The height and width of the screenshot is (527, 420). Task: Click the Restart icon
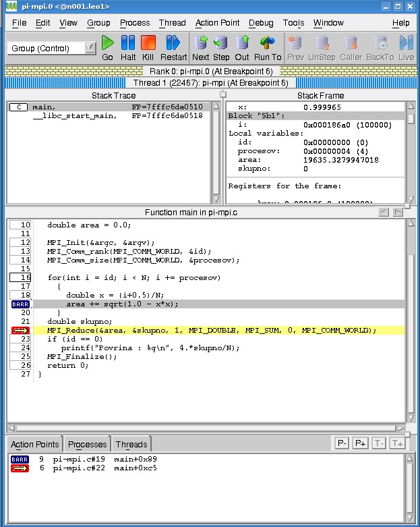(173, 43)
